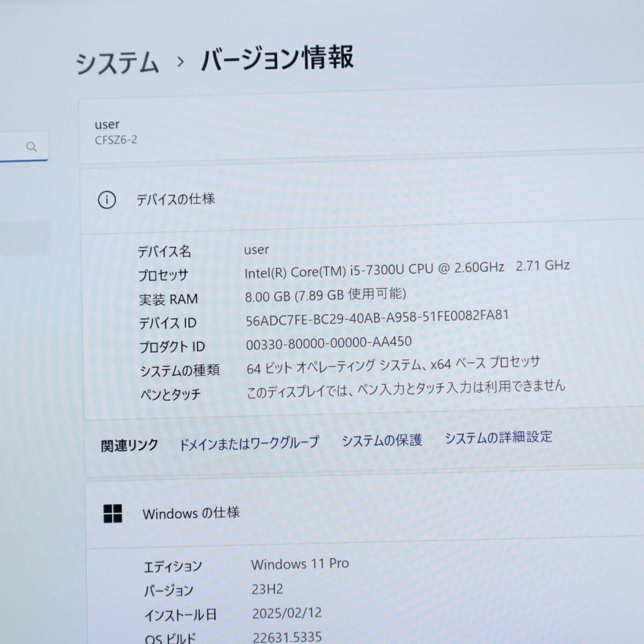
Task: Select the RAM value 8.00 GB
Action: click(x=267, y=296)
